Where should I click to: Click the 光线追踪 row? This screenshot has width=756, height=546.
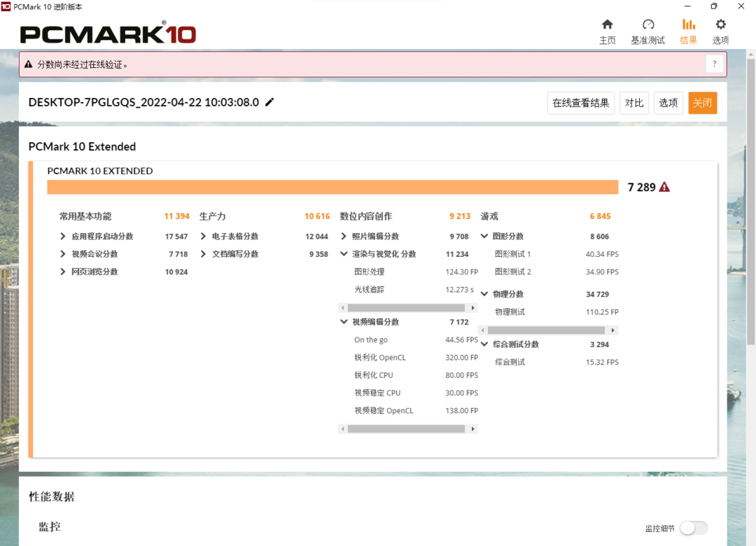point(416,289)
